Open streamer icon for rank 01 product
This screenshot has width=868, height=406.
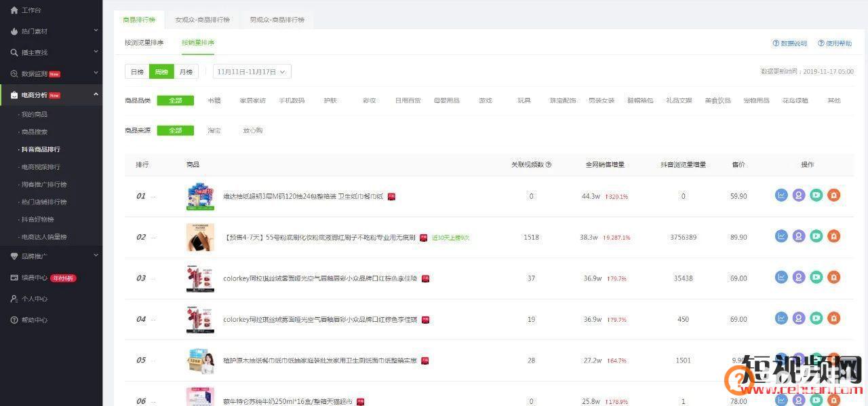(799, 196)
